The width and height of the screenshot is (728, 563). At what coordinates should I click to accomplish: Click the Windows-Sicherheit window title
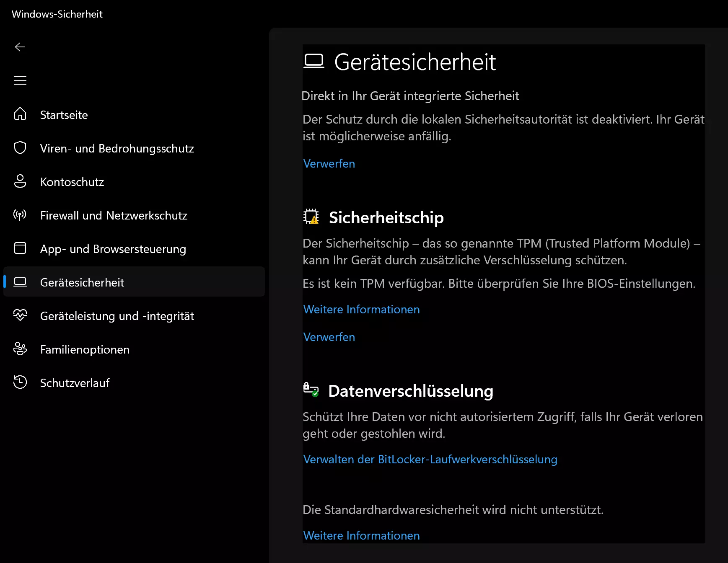coord(57,14)
